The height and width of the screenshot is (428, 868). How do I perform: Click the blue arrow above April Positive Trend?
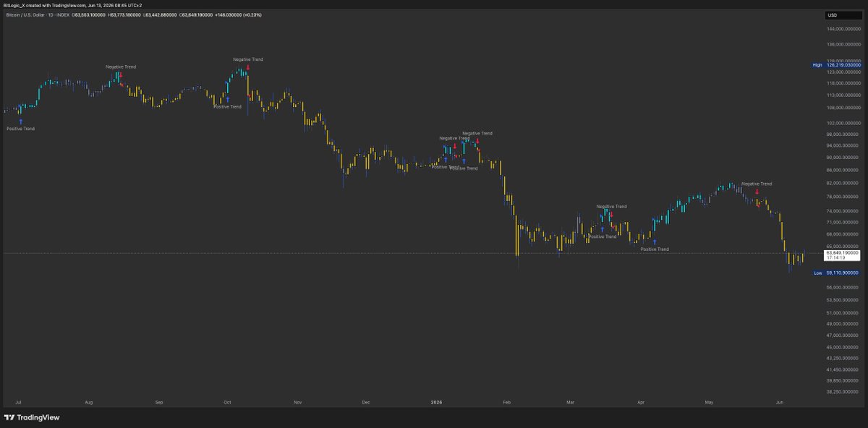tap(655, 241)
